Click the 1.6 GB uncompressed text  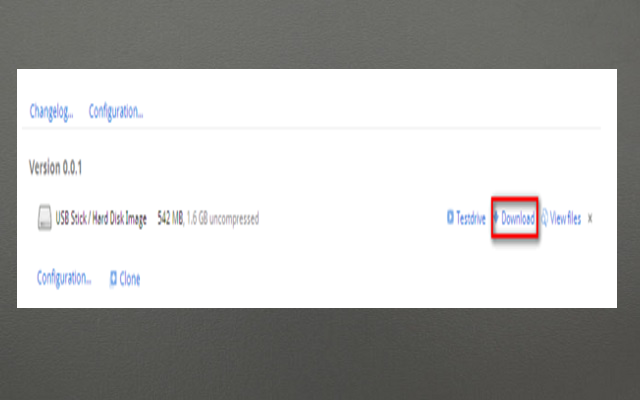click(x=223, y=219)
